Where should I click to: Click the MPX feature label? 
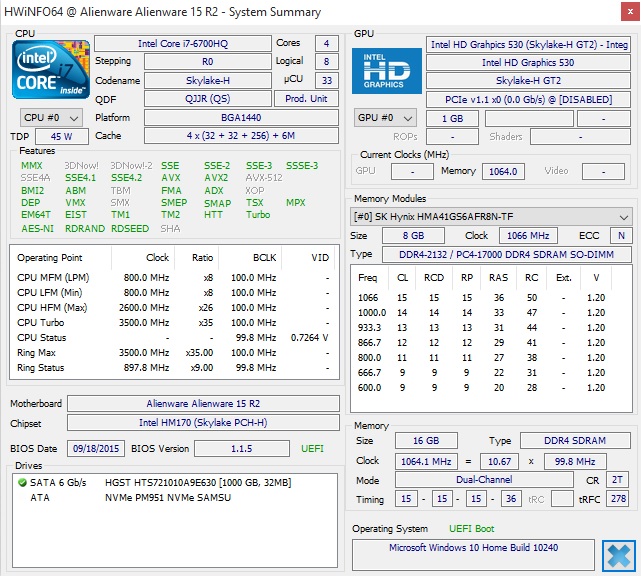296,203
